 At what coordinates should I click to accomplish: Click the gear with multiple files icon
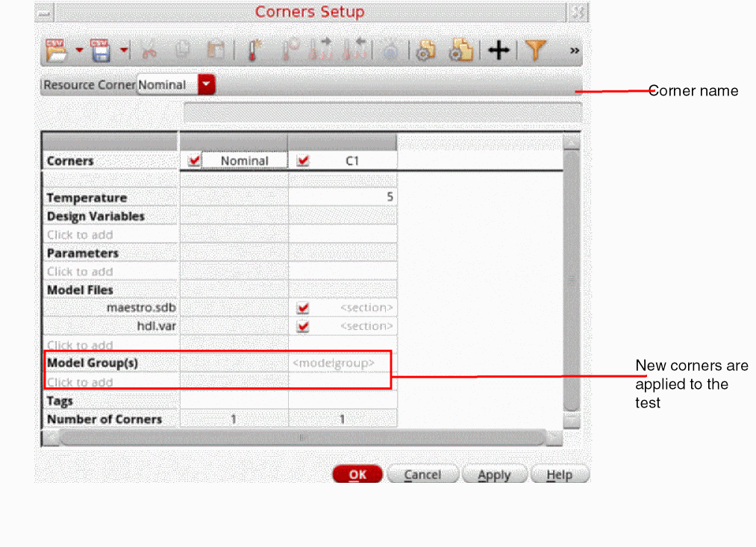460,50
